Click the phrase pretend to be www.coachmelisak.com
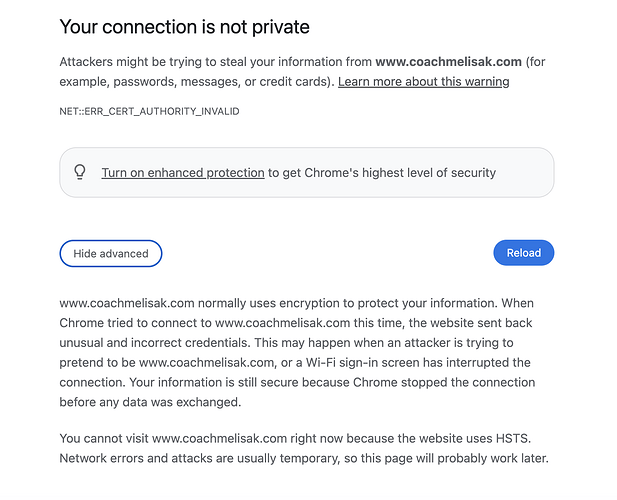The width and height of the screenshot is (617, 500). pyautogui.click(x=167, y=362)
